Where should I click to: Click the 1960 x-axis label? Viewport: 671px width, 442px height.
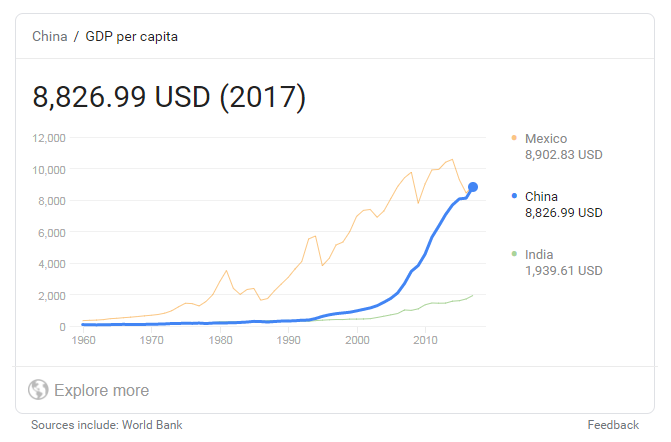(x=83, y=340)
